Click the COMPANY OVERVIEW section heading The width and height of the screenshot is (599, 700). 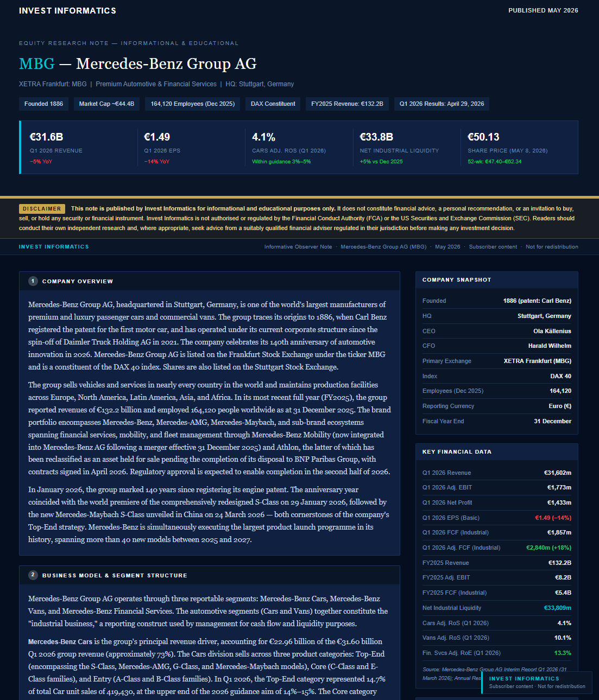click(x=78, y=282)
